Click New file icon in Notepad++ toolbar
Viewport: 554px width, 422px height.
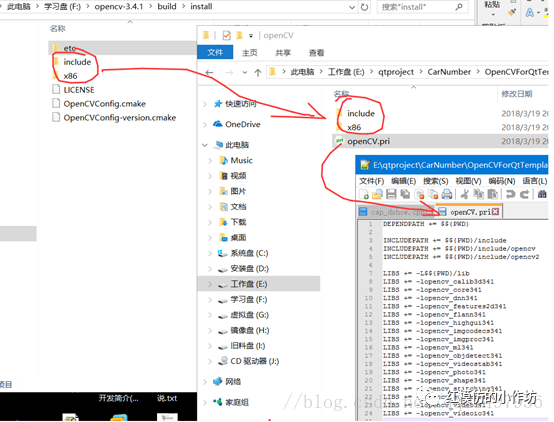364,194
